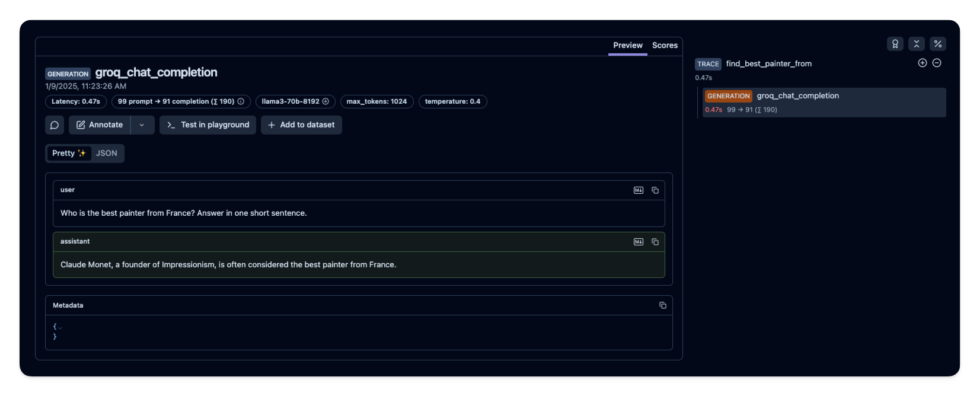Click Add to dataset
The width and height of the screenshot is (980, 396).
coord(301,125)
